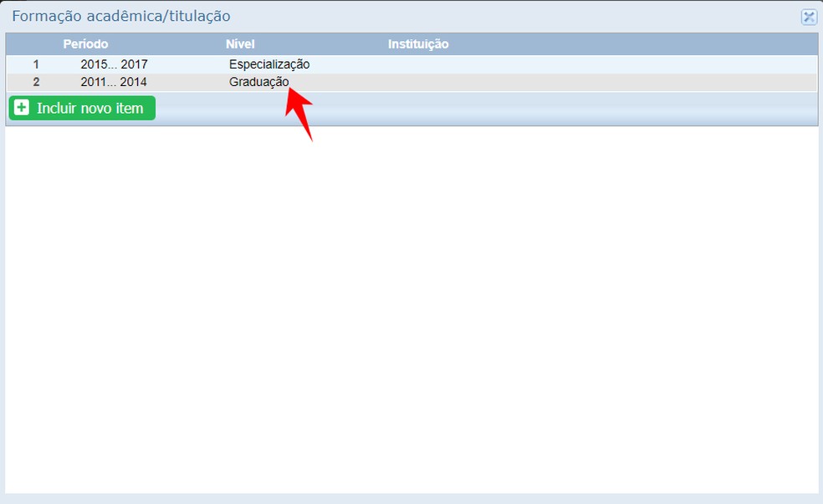Click the 'Período' column header
Image resolution: width=823 pixels, height=504 pixels.
[85, 44]
